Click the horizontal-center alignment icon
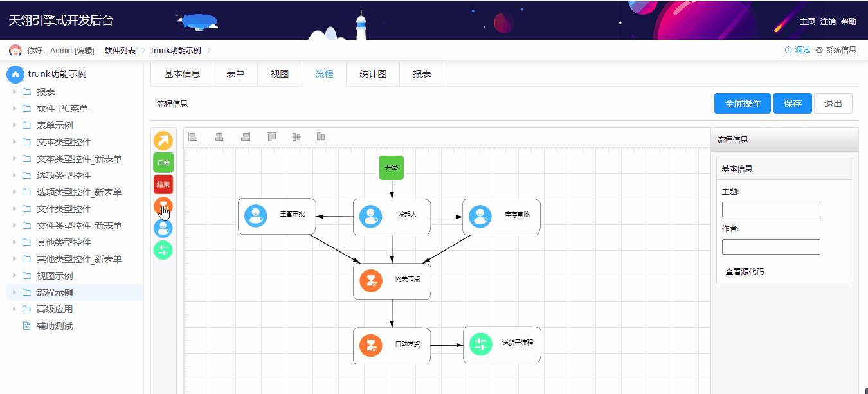 click(219, 136)
